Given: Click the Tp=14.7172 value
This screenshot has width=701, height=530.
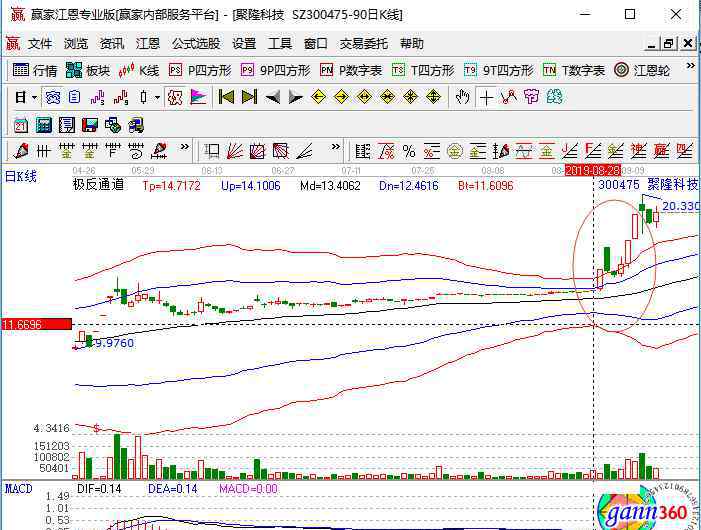Looking at the screenshot, I should [x=172, y=185].
